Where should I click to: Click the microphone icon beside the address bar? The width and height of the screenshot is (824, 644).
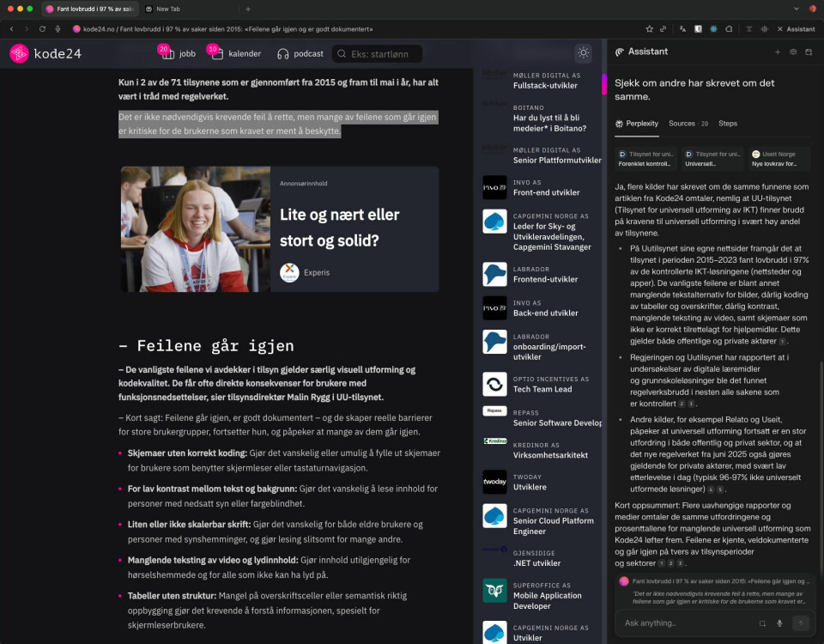[x=58, y=29]
